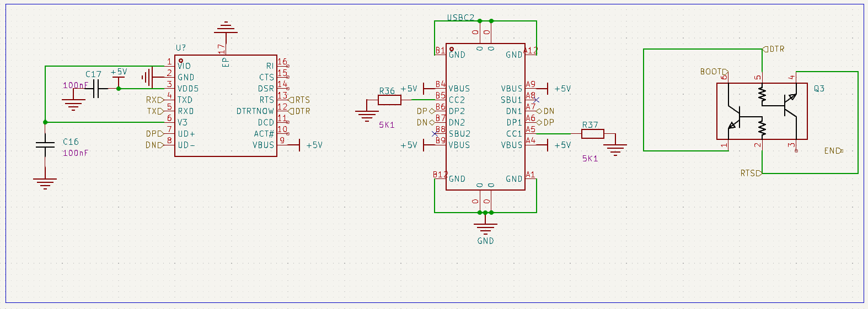
Task: Click the no-connect marker at SBU1 pin A8
Action: coord(537,100)
